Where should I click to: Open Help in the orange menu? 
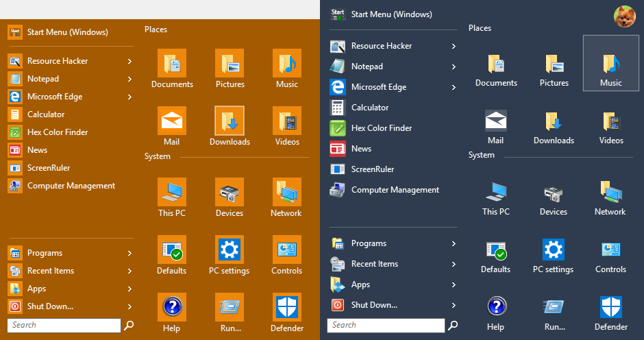172,313
